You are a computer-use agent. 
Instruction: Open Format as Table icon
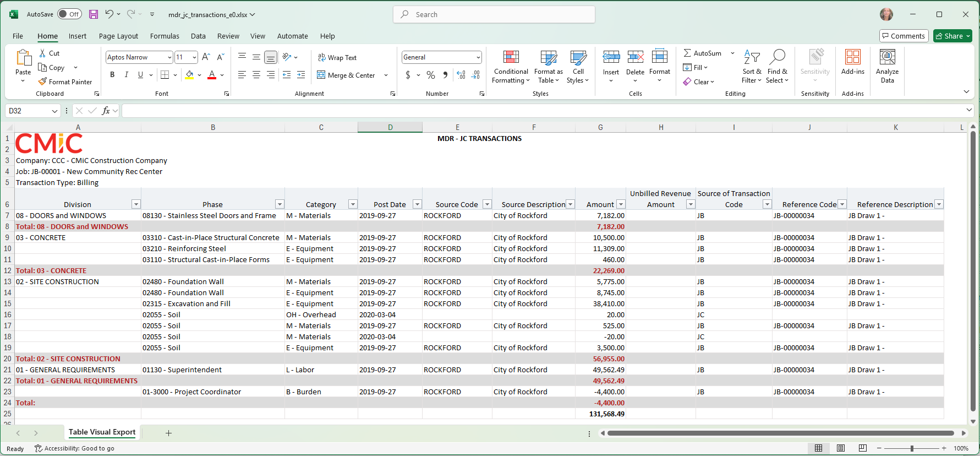(x=549, y=57)
